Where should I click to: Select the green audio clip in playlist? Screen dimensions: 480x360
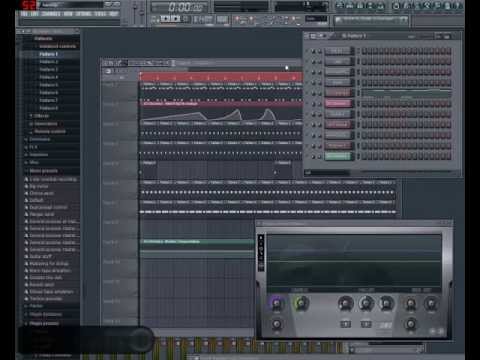(x=197, y=247)
